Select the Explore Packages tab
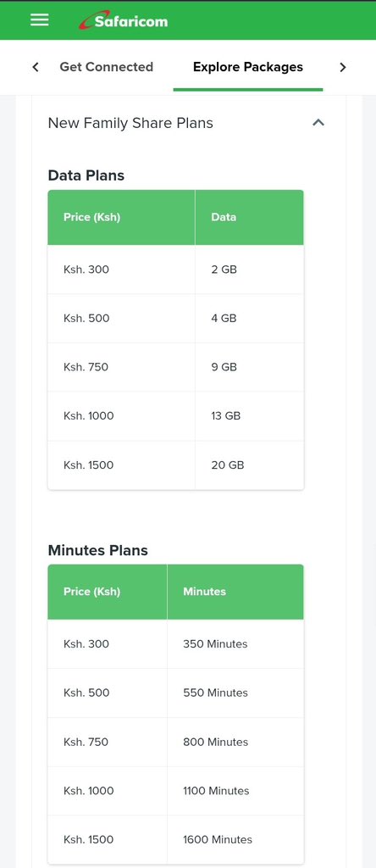 point(248,67)
